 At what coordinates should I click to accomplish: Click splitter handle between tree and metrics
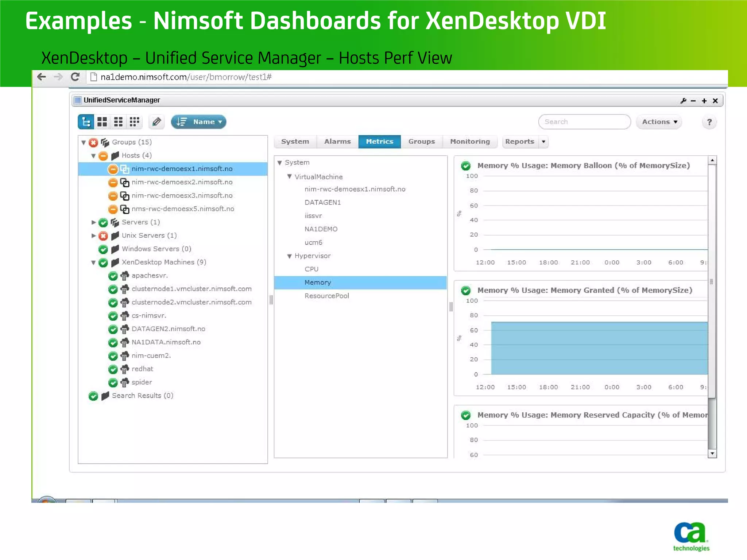[271, 300]
